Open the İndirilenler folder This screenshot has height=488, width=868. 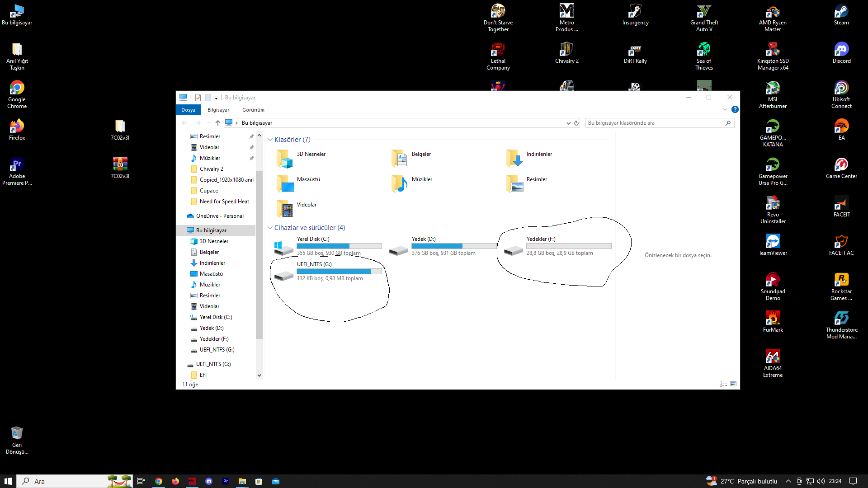[514, 159]
